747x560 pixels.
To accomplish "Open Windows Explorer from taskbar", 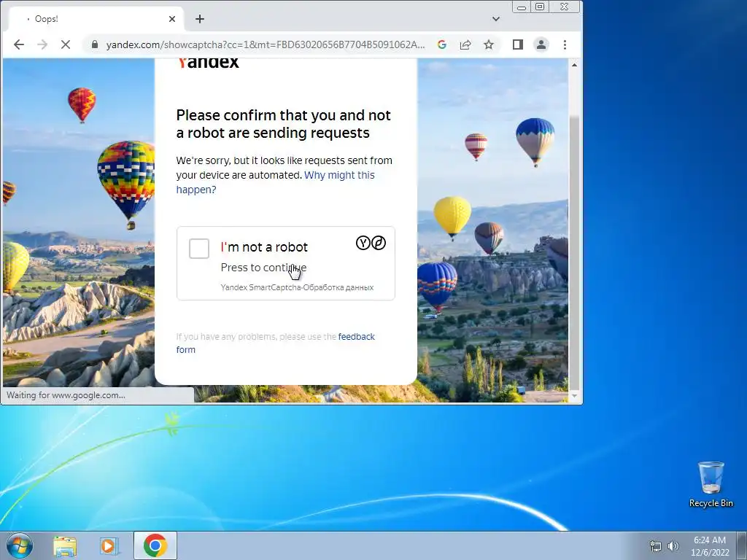I will (x=65, y=545).
